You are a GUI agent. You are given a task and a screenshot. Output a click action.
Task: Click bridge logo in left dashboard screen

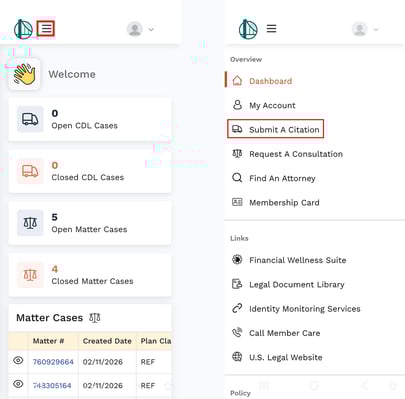pos(23,29)
